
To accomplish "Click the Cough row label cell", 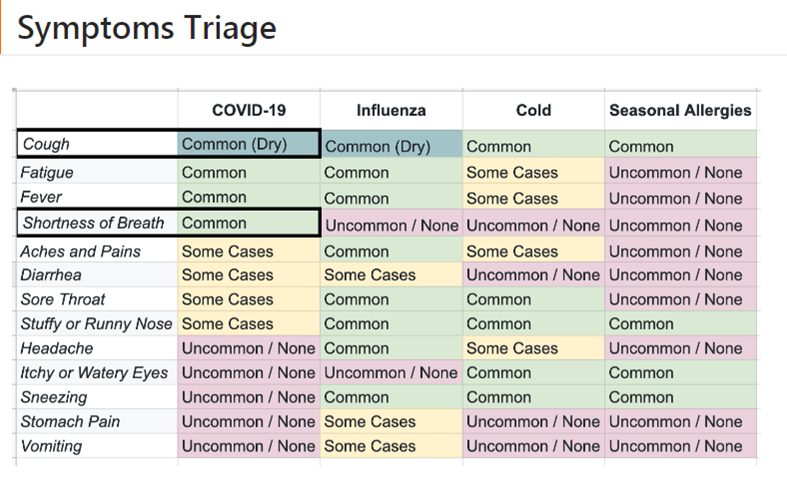I will (x=98, y=144).
